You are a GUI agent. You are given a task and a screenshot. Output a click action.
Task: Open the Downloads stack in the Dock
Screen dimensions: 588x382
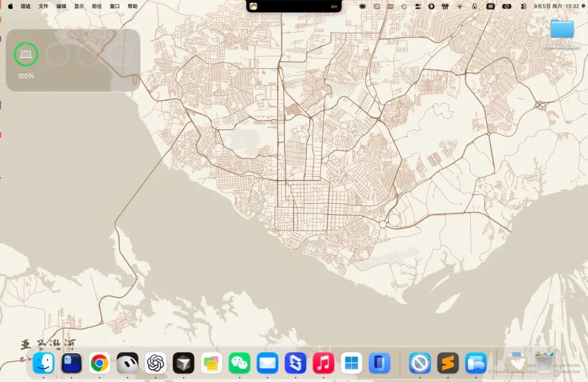pos(516,362)
